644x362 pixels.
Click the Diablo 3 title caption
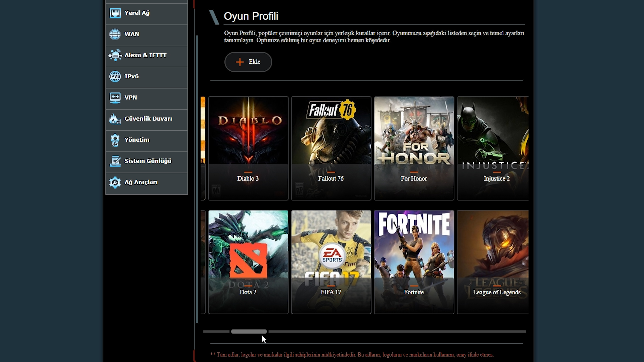pos(248,179)
